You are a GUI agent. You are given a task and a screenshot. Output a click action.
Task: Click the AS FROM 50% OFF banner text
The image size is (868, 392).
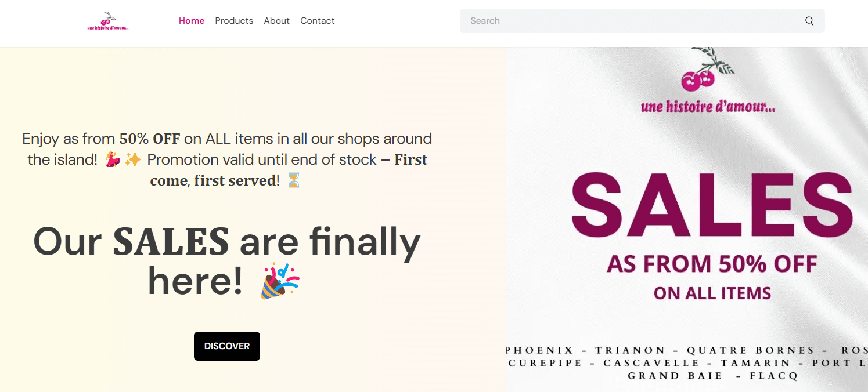712,264
